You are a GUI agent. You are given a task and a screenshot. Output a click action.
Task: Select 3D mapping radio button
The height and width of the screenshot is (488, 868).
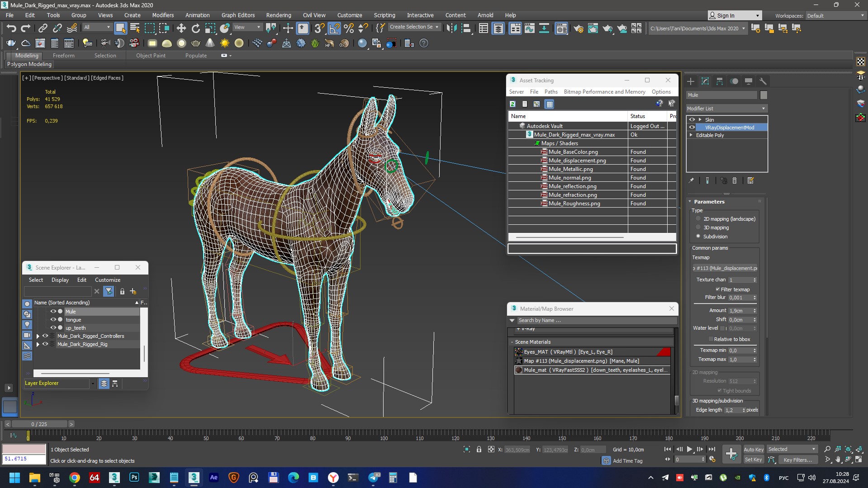pos(698,227)
